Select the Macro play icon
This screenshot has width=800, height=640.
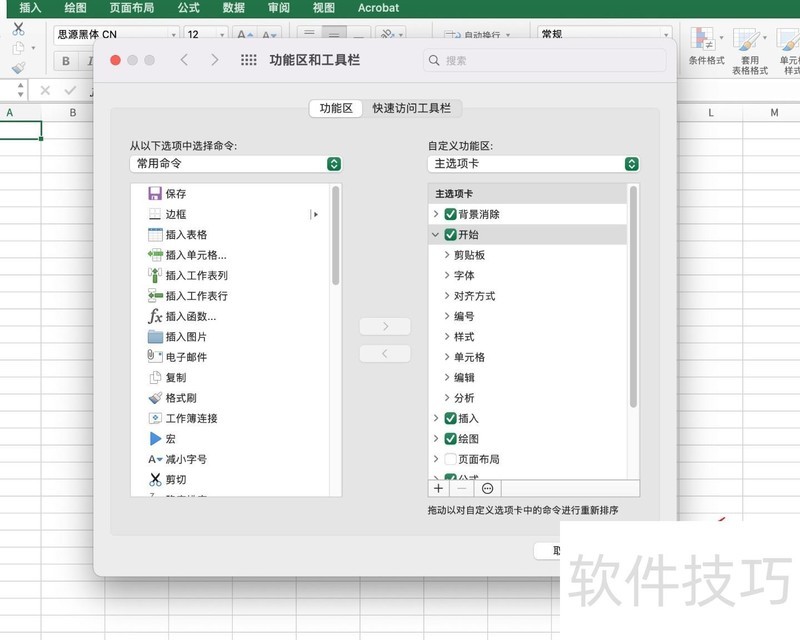tap(155, 439)
